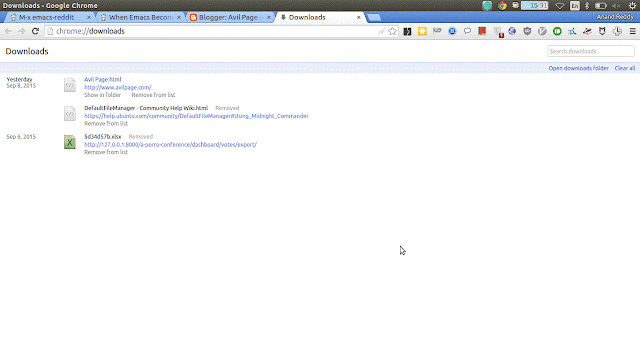640x360 pixels.
Task: Click the DefaultFileManager html file icon
Action: [x=70, y=113]
